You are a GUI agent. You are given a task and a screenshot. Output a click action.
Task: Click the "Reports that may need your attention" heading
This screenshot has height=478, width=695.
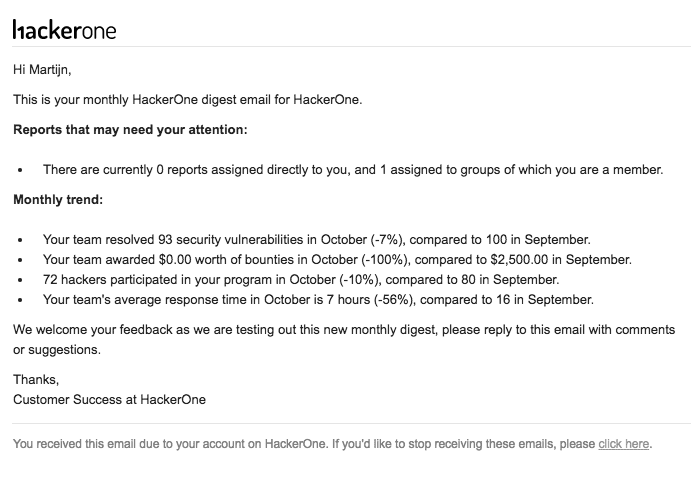130,130
